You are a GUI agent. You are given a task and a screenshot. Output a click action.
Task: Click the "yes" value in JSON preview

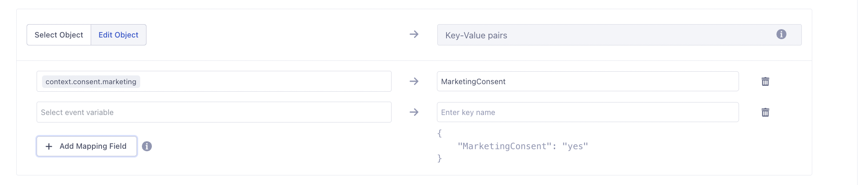pos(575,146)
